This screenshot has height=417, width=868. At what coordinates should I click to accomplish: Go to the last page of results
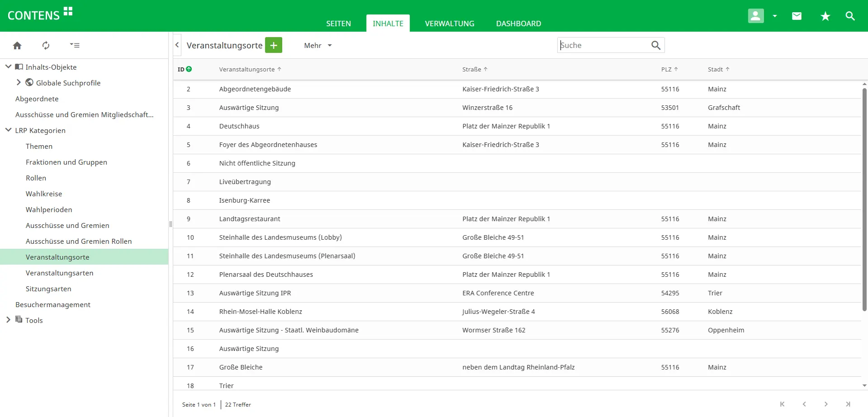point(848,404)
